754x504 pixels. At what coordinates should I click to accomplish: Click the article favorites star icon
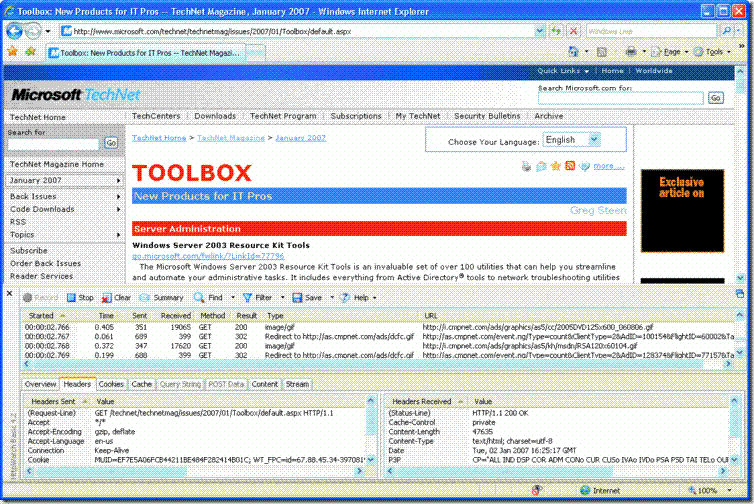pos(556,166)
